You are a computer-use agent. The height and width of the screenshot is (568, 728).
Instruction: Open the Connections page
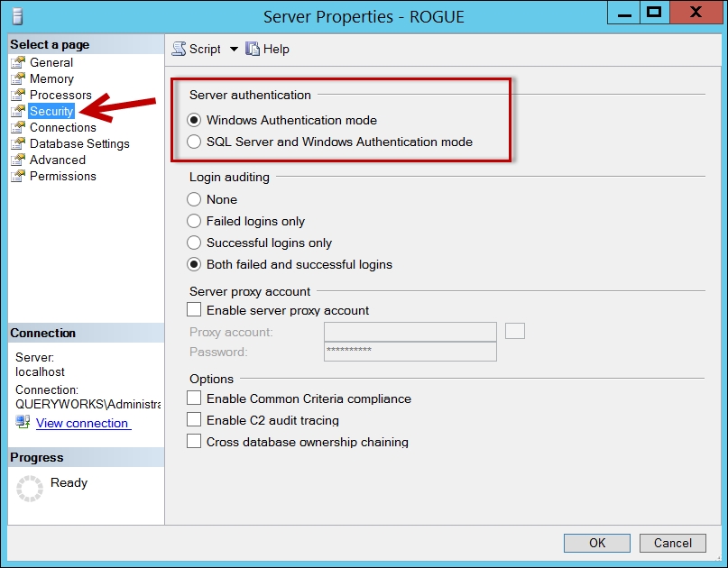[62, 127]
